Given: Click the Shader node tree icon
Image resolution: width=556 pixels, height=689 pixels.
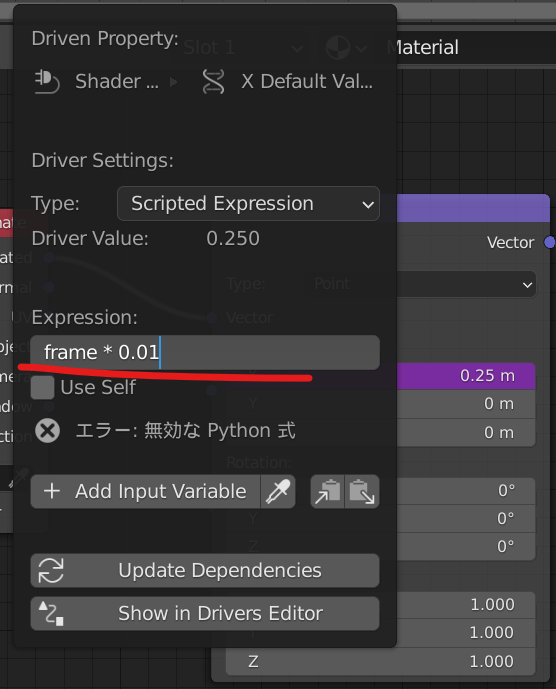Looking at the screenshot, I should tap(47, 82).
